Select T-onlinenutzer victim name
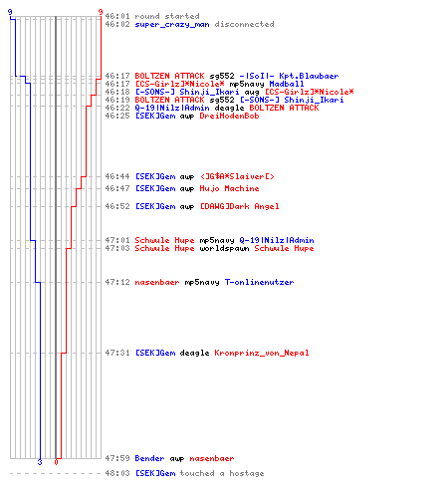 (259, 282)
